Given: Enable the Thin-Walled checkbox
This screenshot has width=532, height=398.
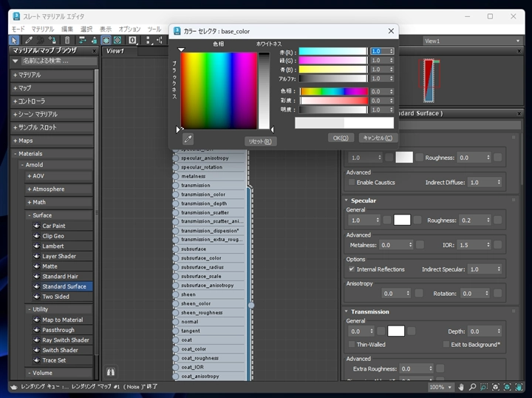Looking at the screenshot, I should click(352, 344).
